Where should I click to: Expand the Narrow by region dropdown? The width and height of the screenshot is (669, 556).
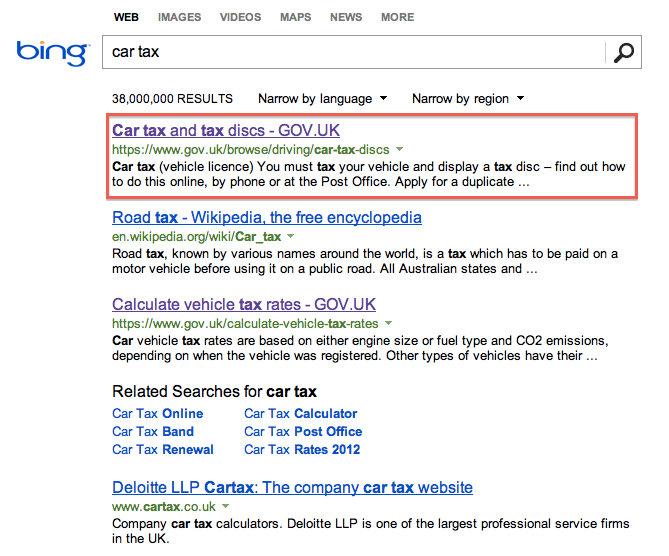pos(468,99)
